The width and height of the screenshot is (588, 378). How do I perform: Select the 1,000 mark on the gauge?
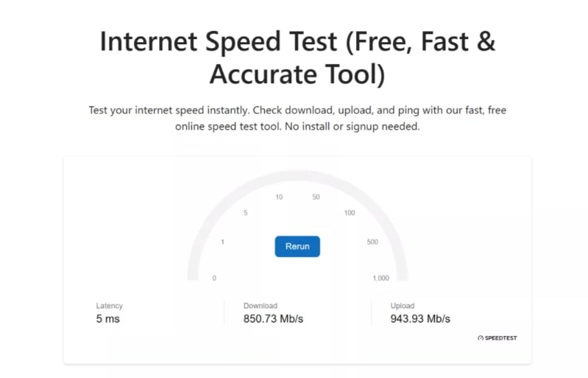tap(380, 278)
